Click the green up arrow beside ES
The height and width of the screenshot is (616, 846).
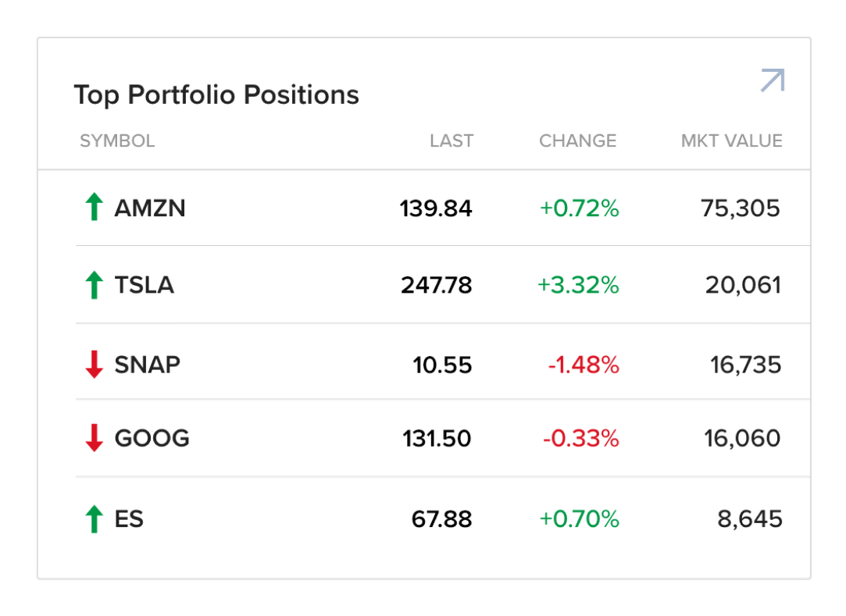(94, 519)
